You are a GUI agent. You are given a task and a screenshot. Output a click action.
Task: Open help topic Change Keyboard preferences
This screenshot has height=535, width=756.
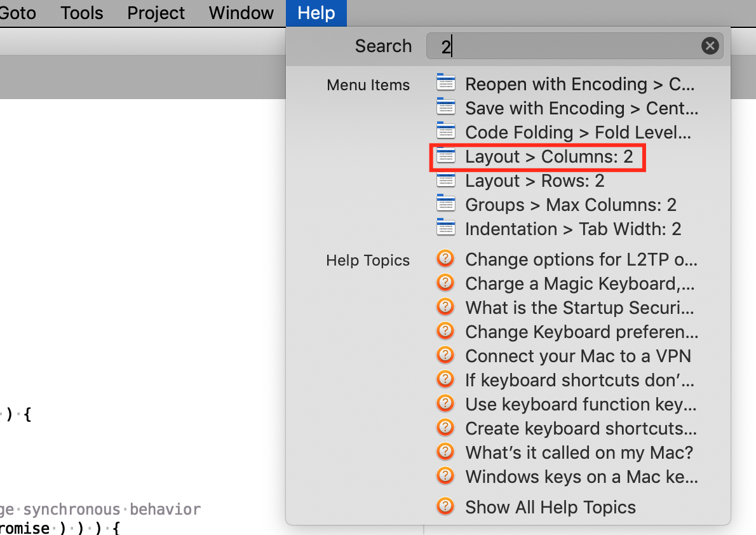click(x=581, y=332)
